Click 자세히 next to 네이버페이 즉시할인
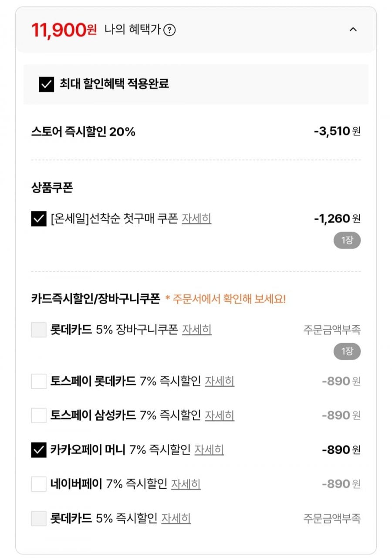 click(x=186, y=484)
